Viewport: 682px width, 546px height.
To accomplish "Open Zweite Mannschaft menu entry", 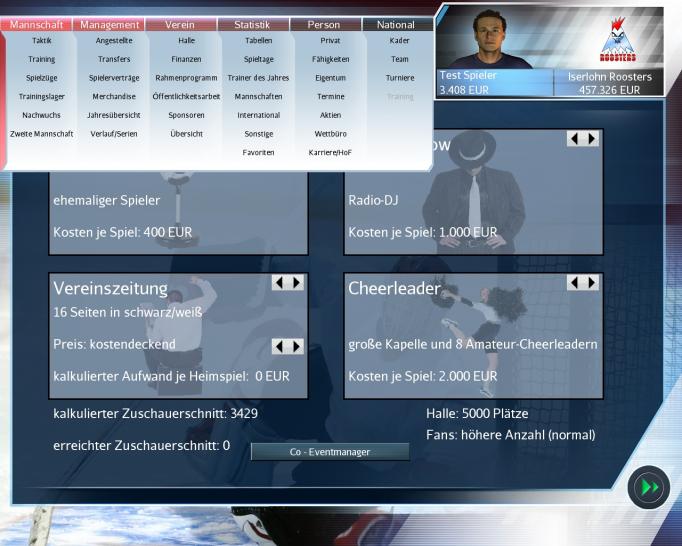I will (x=42, y=134).
